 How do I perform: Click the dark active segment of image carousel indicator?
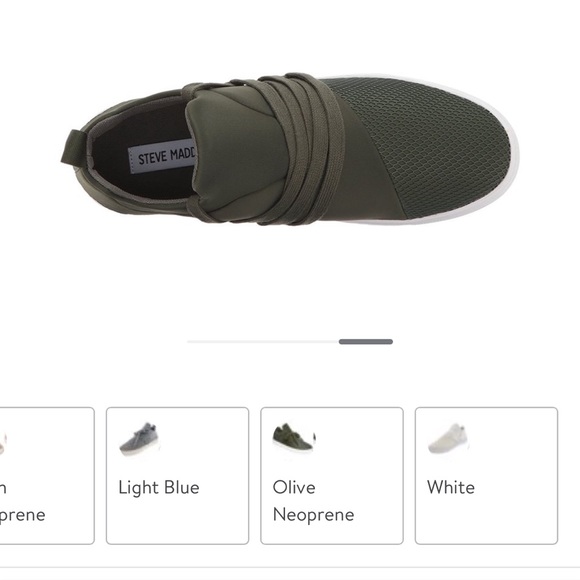coord(366,341)
